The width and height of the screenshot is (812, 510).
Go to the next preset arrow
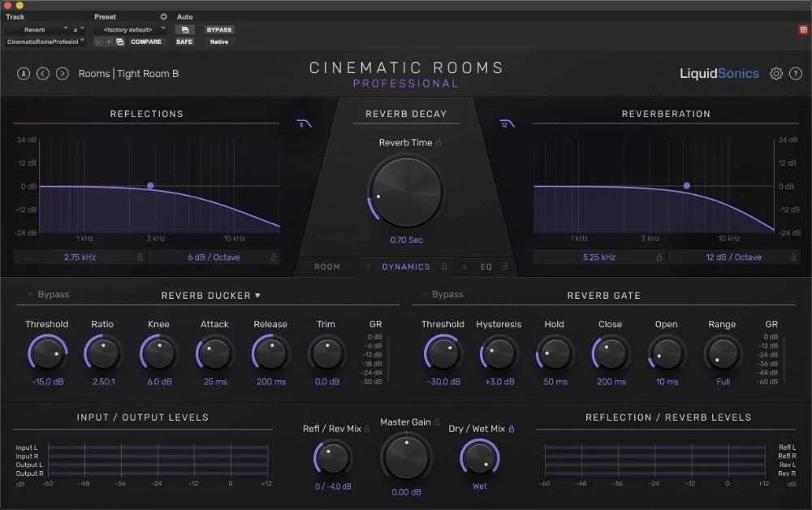tap(63, 74)
